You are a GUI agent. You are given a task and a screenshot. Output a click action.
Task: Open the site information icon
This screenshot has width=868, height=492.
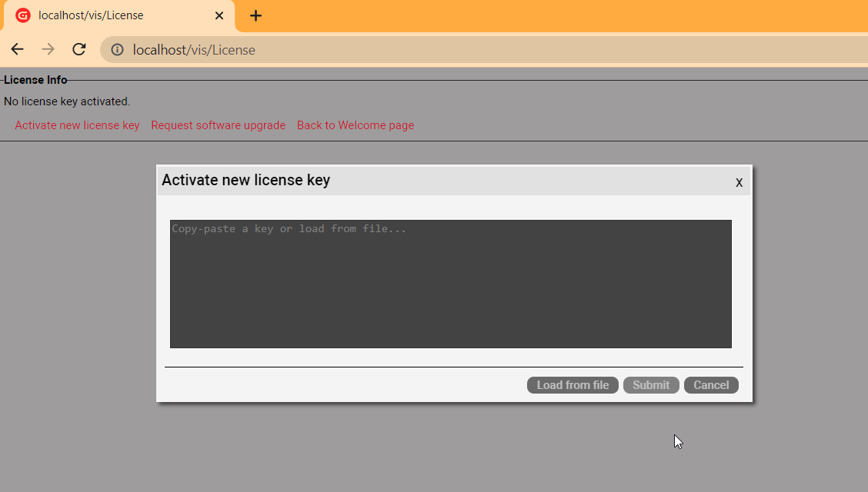(x=117, y=50)
